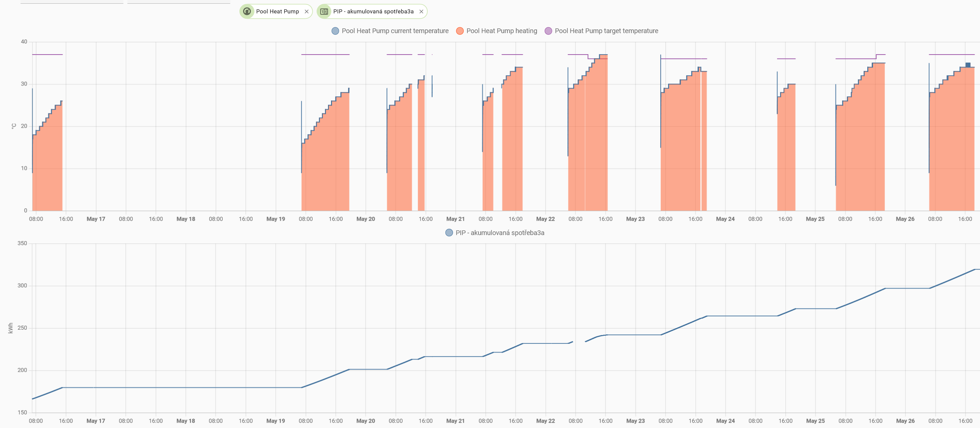Click the first date input field at top left
The height and width of the screenshot is (428, 980).
(72, 2)
